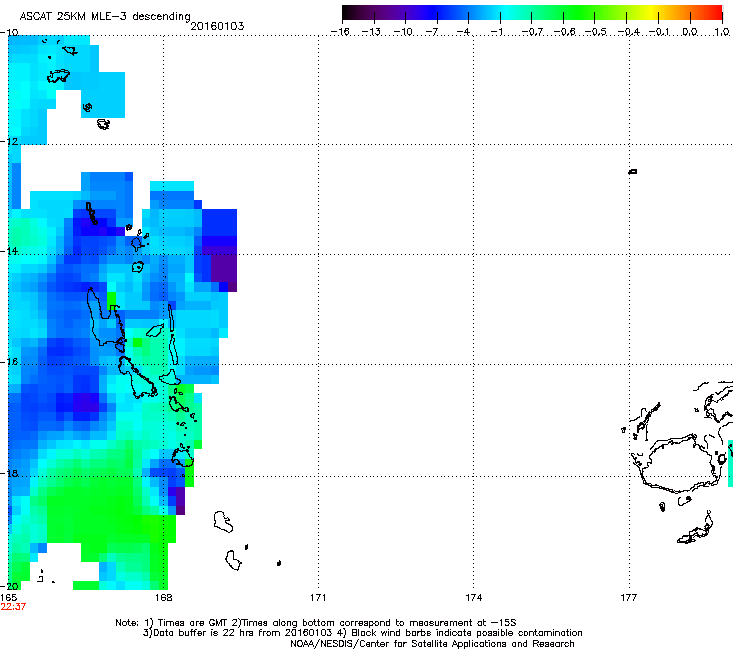The width and height of the screenshot is (740, 650).
Task: Click the longitude label 174
Action: coord(473,598)
